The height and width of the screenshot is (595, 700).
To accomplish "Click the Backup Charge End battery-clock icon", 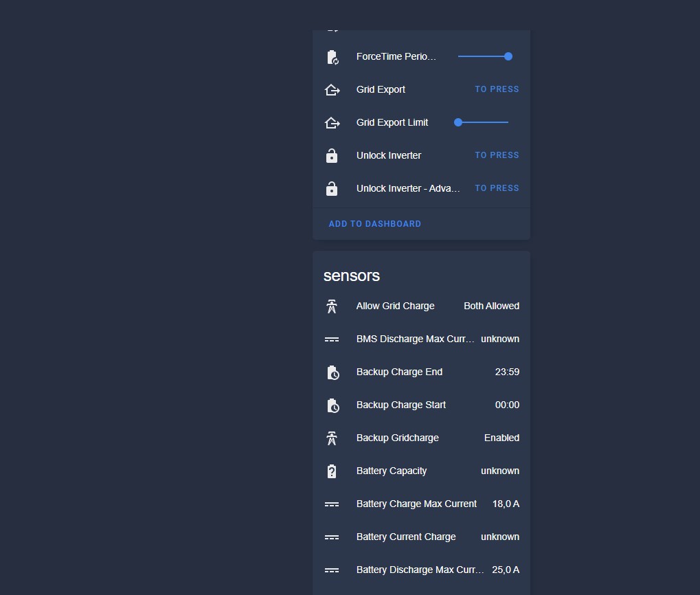I will pos(333,372).
